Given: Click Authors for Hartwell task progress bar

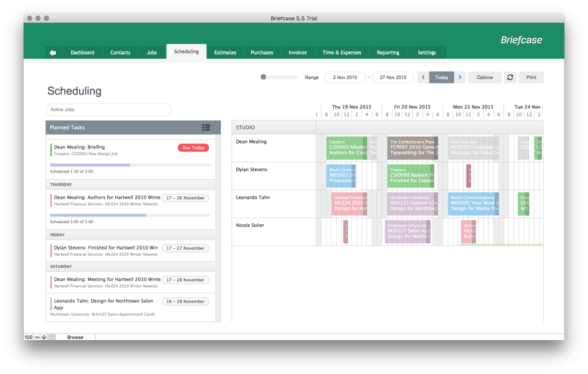Looking at the screenshot, I should click(130, 215).
